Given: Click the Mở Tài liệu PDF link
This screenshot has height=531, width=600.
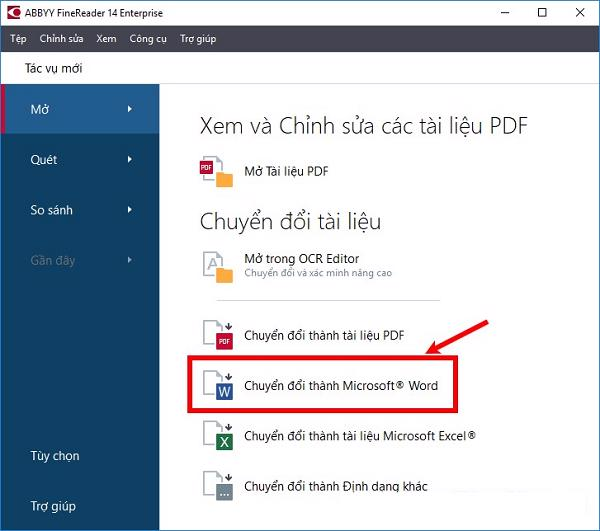Looking at the screenshot, I should [x=286, y=172].
